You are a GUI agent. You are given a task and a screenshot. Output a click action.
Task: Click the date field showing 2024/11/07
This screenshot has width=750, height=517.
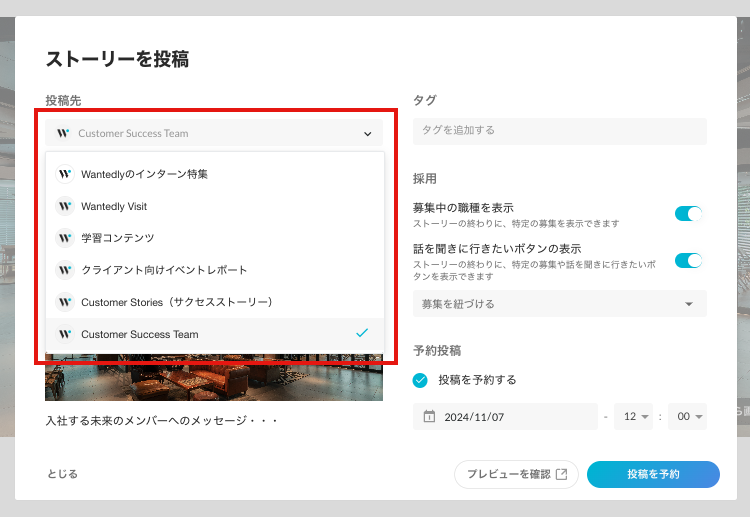pyautogui.click(x=505, y=417)
